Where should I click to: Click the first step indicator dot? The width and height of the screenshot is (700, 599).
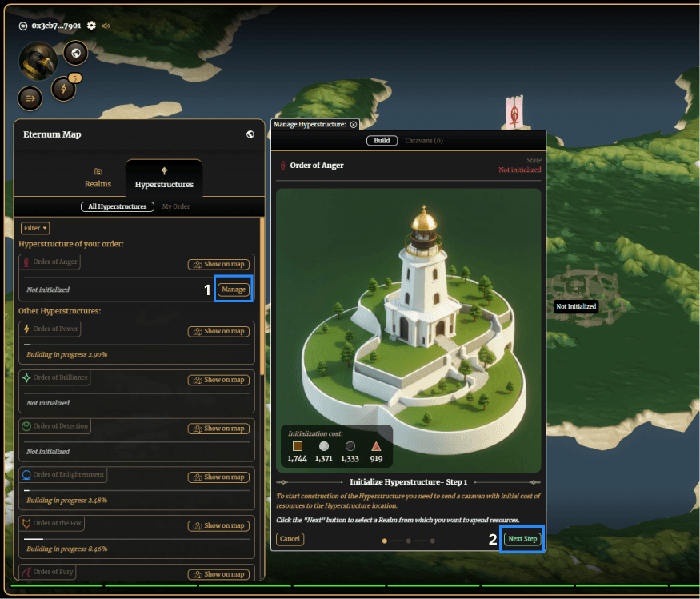click(x=384, y=541)
